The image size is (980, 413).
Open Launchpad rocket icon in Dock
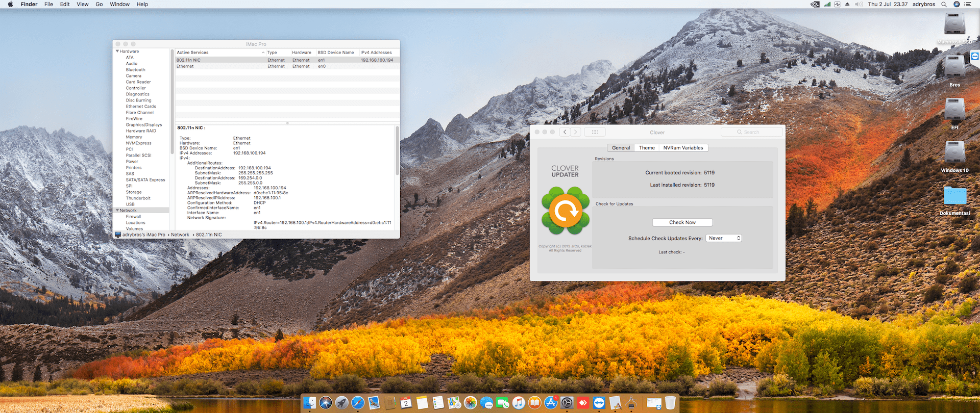[341, 403]
